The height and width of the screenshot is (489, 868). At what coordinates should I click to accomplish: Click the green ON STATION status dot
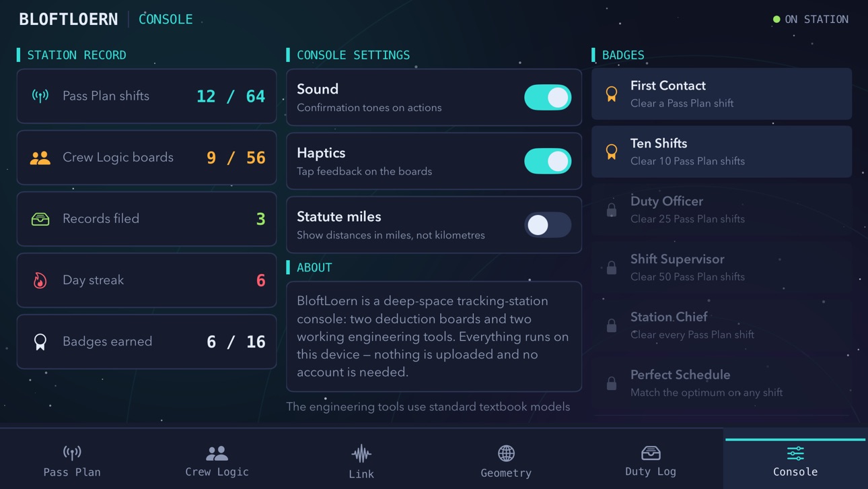click(776, 20)
